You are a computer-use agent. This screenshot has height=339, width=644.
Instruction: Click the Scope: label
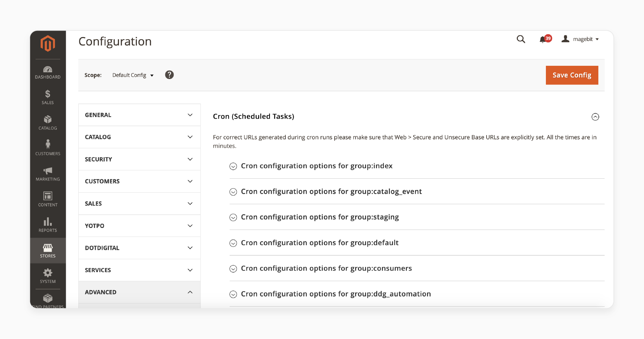[x=93, y=75]
